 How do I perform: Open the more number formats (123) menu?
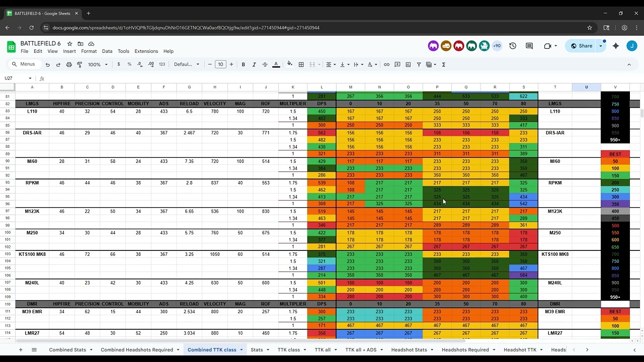(162, 64)
